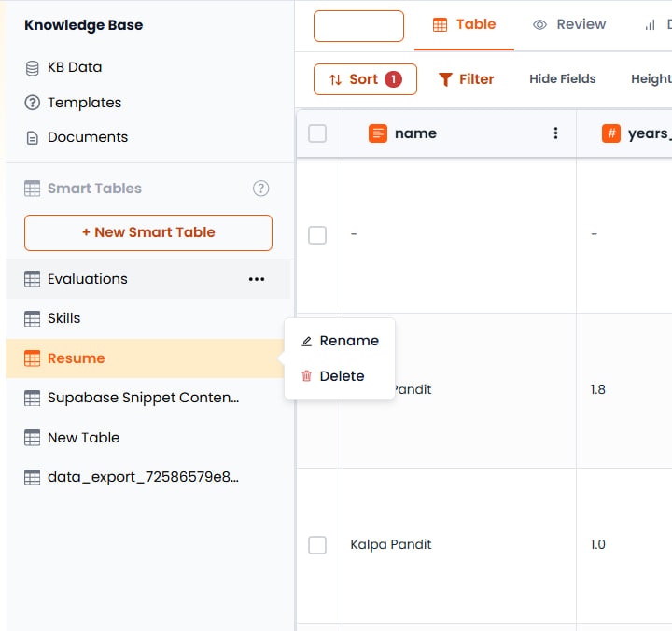The width and height of the screenshot is (672, 631).
Task: Toggle the select-all rows checkbox
Action: pyautogui.click(x=317, y=133)
